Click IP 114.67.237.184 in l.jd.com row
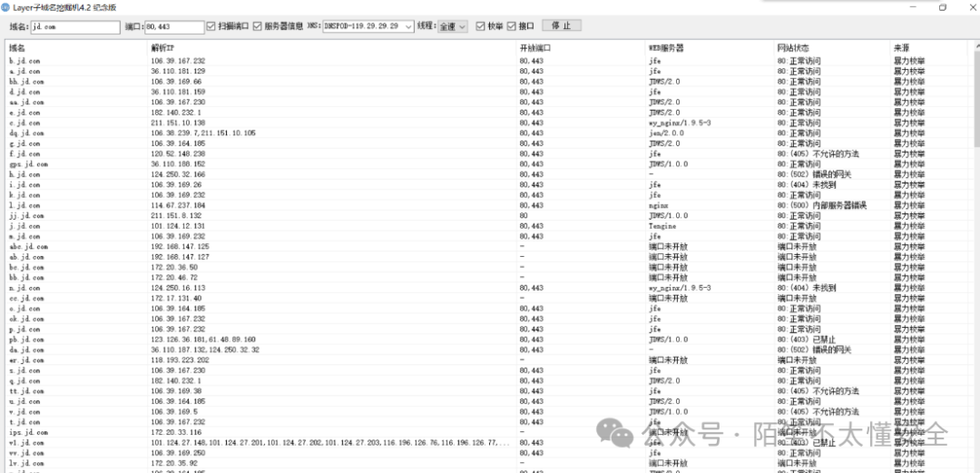 pos(178,205)
